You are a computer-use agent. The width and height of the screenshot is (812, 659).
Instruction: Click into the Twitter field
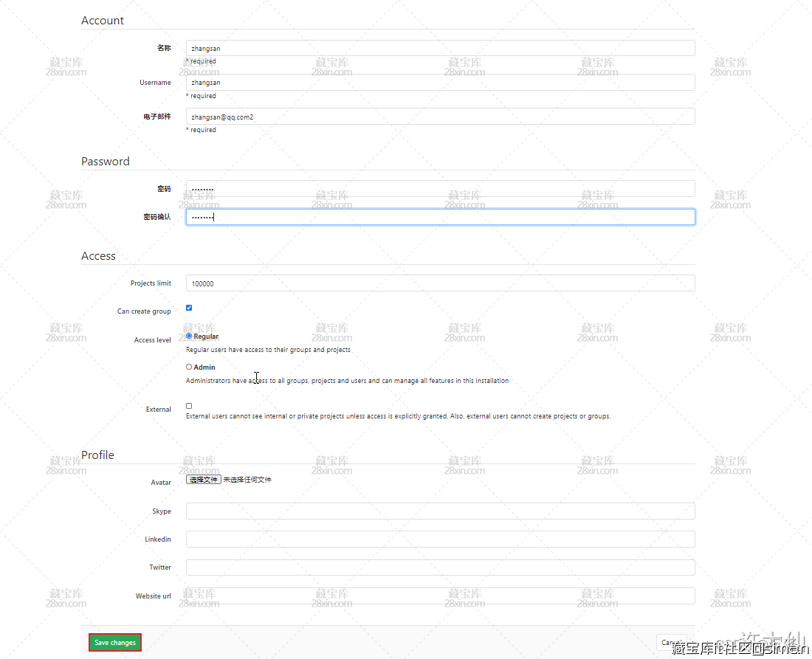440,567
